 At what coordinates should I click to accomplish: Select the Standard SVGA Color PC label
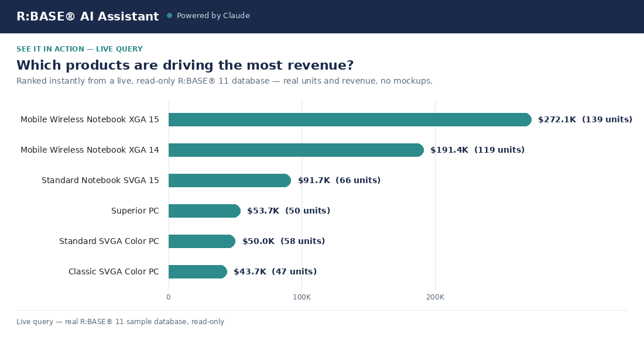tap(109, 241)
